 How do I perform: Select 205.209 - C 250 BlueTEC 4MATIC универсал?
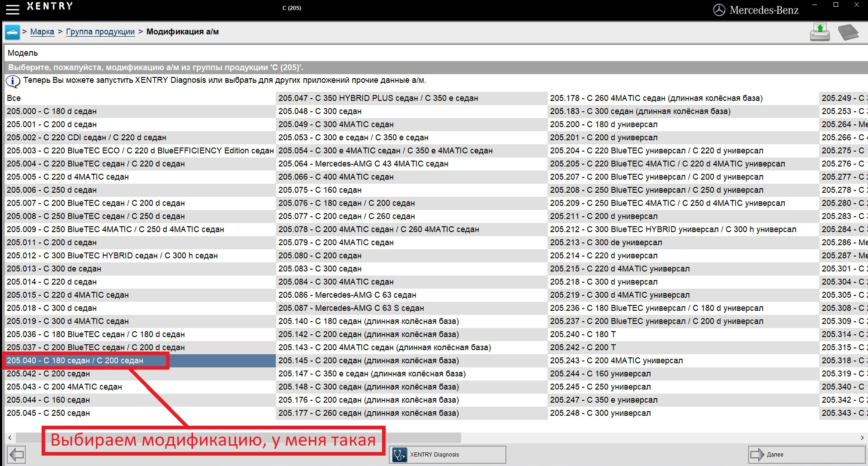point(684,203)
